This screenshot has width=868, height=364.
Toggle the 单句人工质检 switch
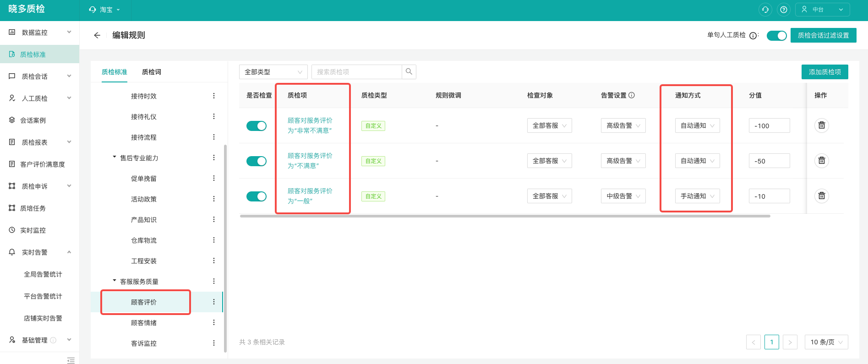tap(777, 36)
